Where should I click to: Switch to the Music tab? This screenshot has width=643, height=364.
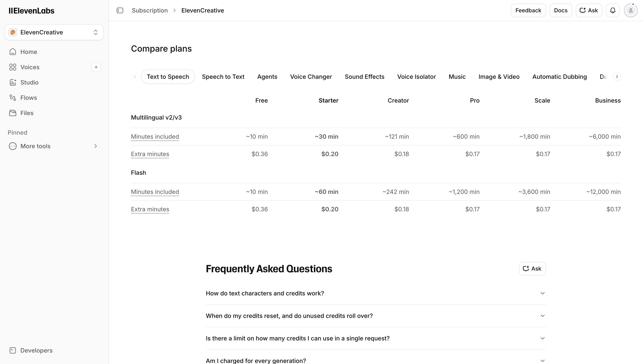[x=457, y=77]
